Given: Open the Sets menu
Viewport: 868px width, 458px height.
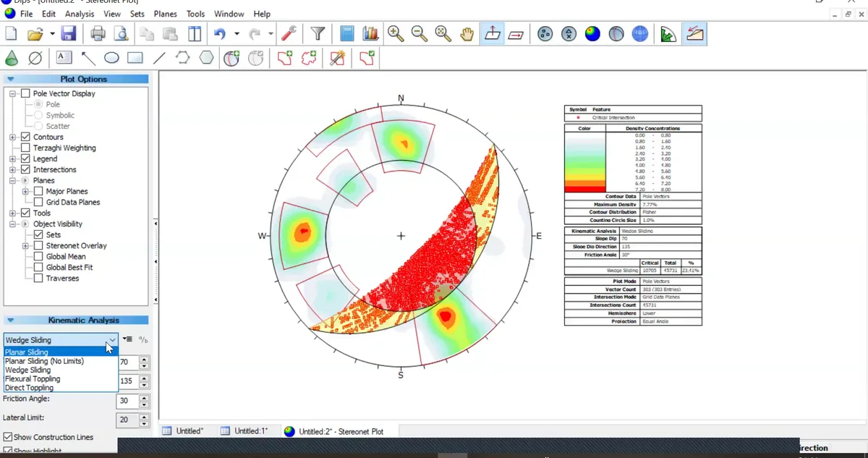Looking at the screenshot, I should tap(137, 14).
